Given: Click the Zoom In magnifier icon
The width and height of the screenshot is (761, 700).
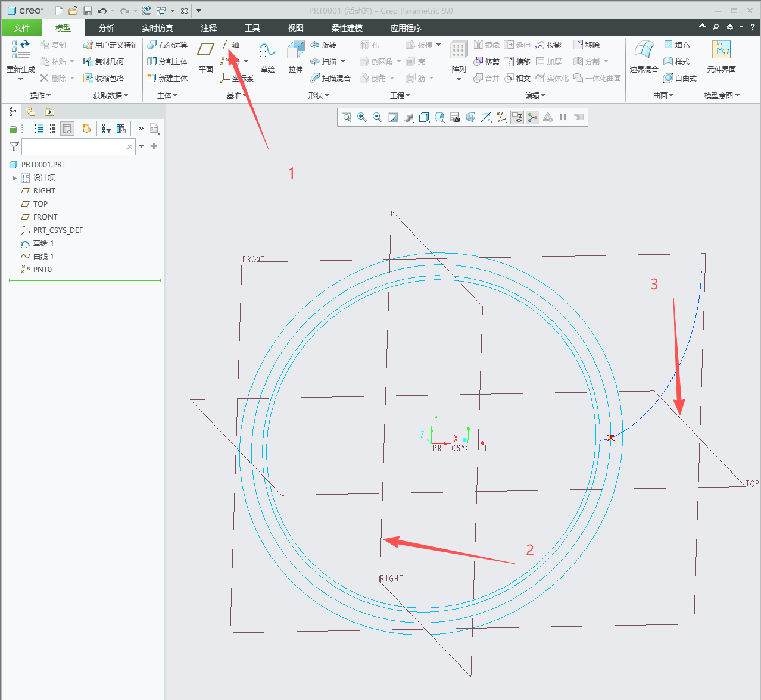Looking at the screenshot, I should pos(362,117).
